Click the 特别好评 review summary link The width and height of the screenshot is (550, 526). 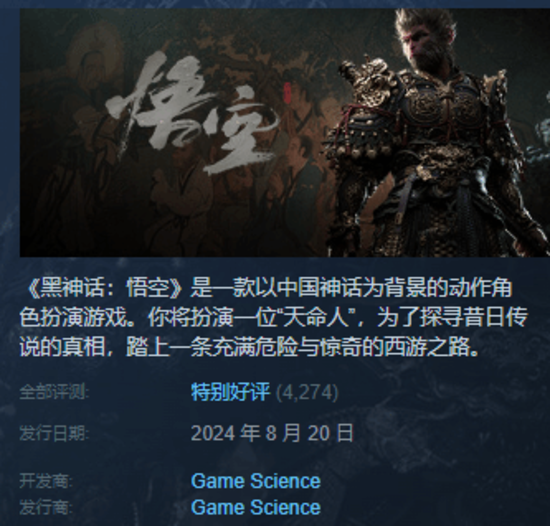tap(230, 392)
